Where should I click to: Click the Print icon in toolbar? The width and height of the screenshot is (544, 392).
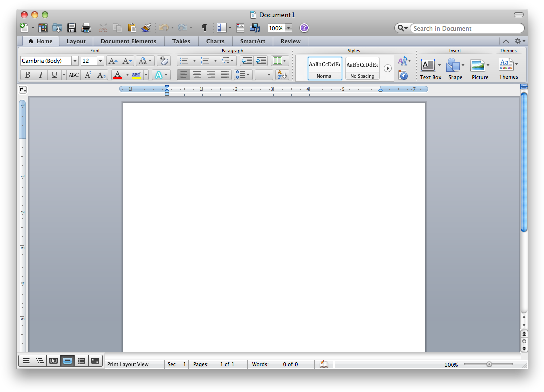(86, 28)
